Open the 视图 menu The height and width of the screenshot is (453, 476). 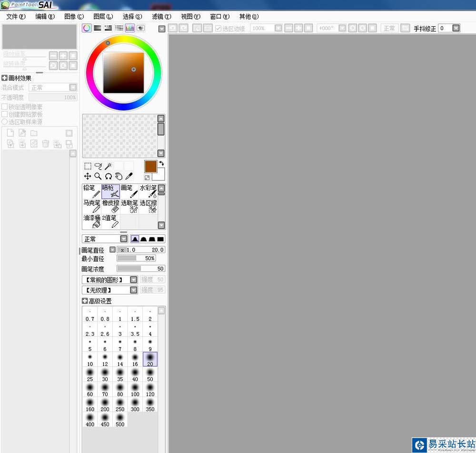[x=191, y=16]
